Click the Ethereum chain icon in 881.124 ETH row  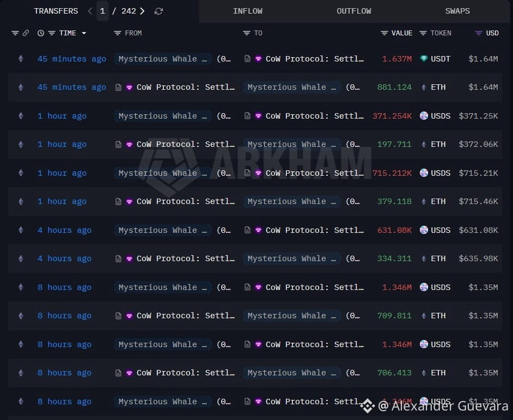pyautogui.click(x=21, y=87)
